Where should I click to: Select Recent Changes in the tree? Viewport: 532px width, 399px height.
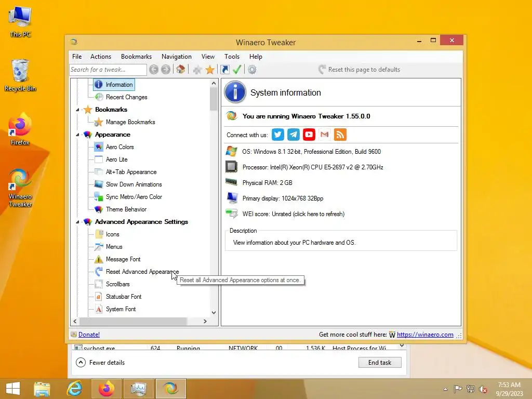coord(127,97)
